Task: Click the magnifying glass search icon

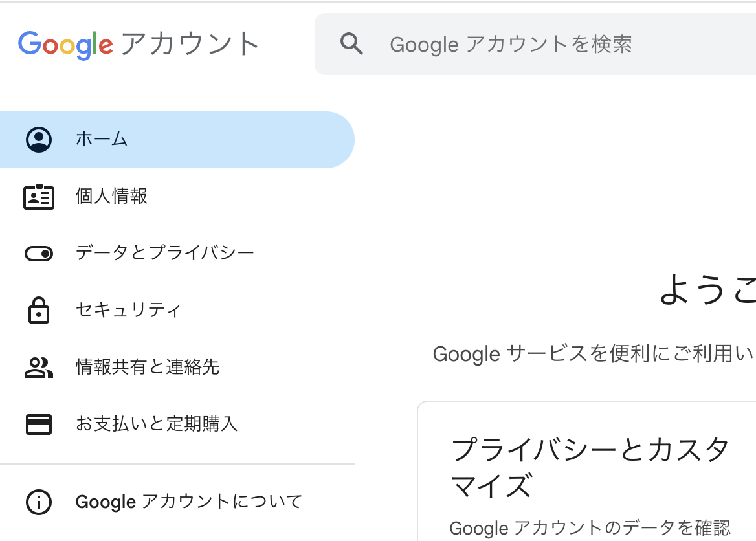Action: point(351,44)
